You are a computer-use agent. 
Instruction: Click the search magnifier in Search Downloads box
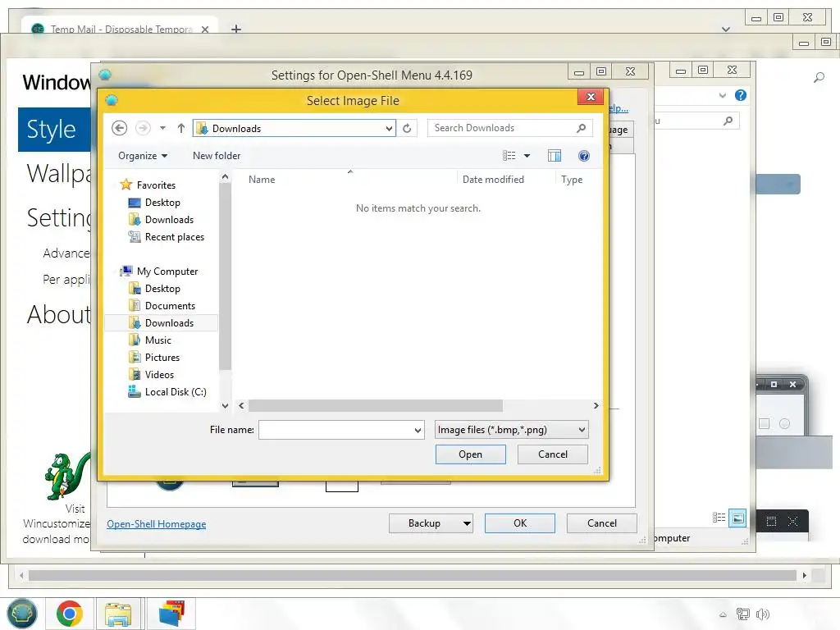pos(581,128)
